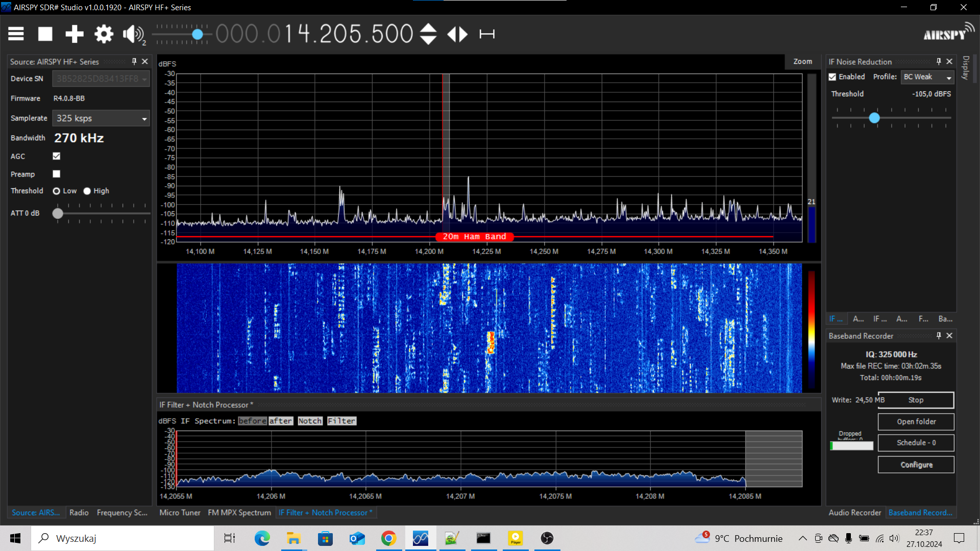The height and width of the screenshot is (551, 980).
Task: Select the Low threshold radio button
Action: [x=57, y=191]
